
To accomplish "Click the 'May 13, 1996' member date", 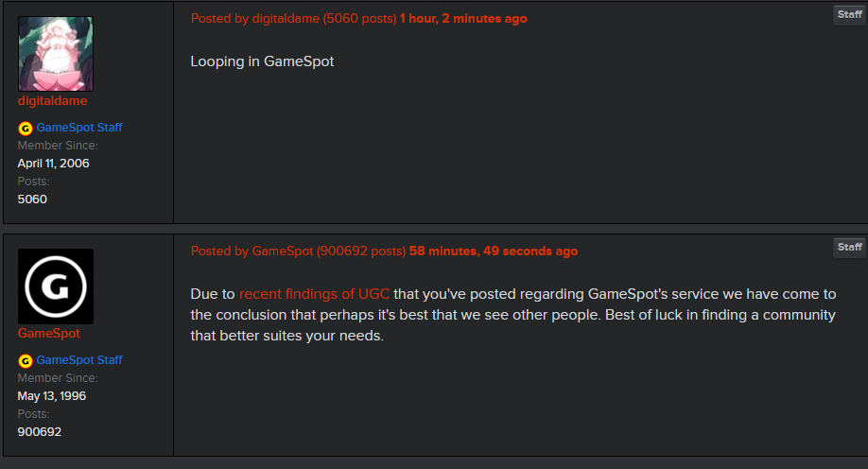I will point(51,396).
